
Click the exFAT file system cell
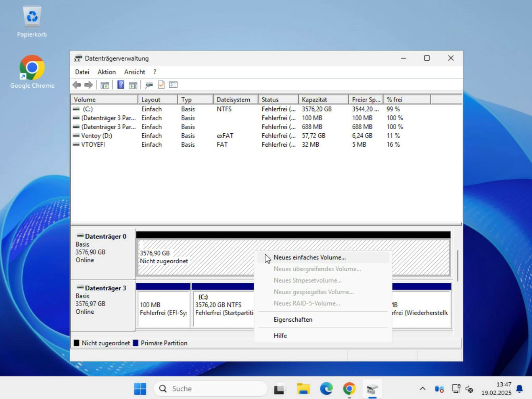pos(225,136)
